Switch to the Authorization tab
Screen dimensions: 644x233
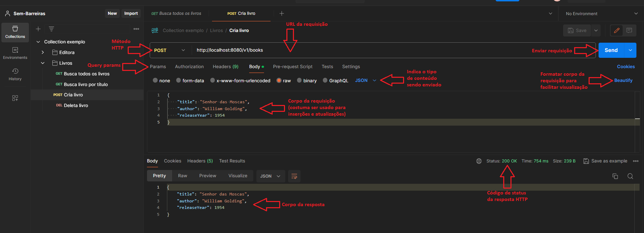pyautogui.click(x=189, y=67)
